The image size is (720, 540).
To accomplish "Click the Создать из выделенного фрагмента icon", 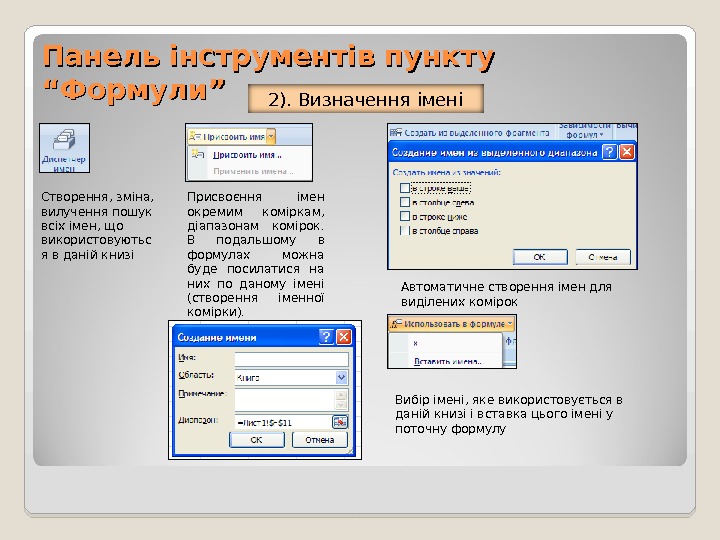I will [x=396, y=132].
